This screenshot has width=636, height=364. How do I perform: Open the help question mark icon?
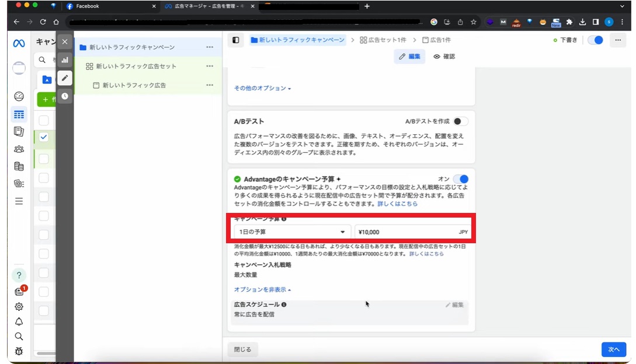click(x=19, y=275)
